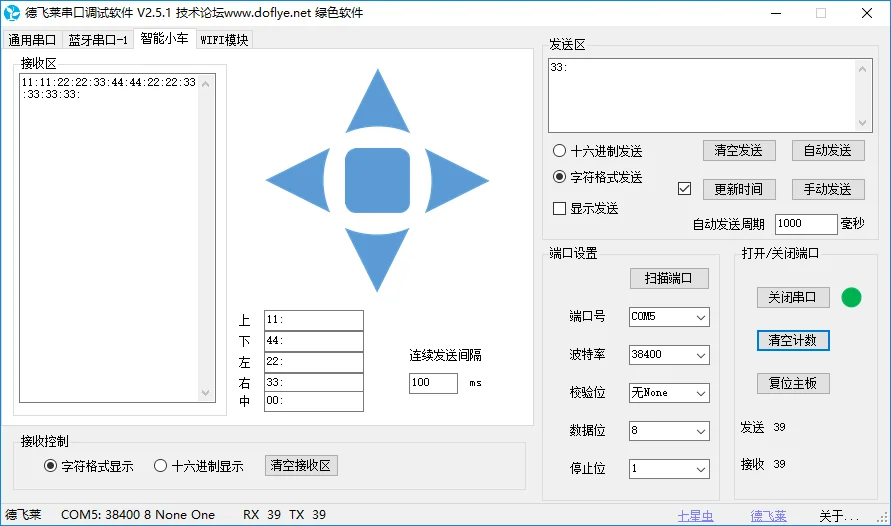Click the 连续发送间隔 100 ms input field

pos(433,383)
